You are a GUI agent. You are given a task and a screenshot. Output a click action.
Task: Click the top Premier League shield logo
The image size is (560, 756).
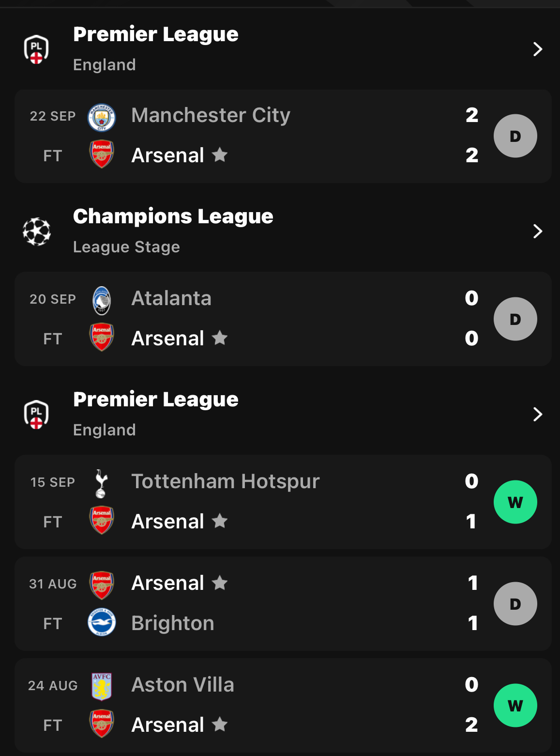[36, 49]
